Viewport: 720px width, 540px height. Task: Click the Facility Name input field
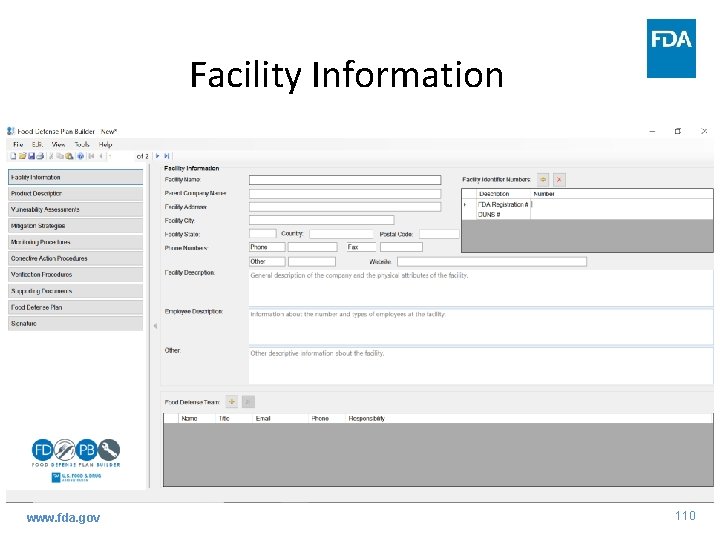[345, 180]
